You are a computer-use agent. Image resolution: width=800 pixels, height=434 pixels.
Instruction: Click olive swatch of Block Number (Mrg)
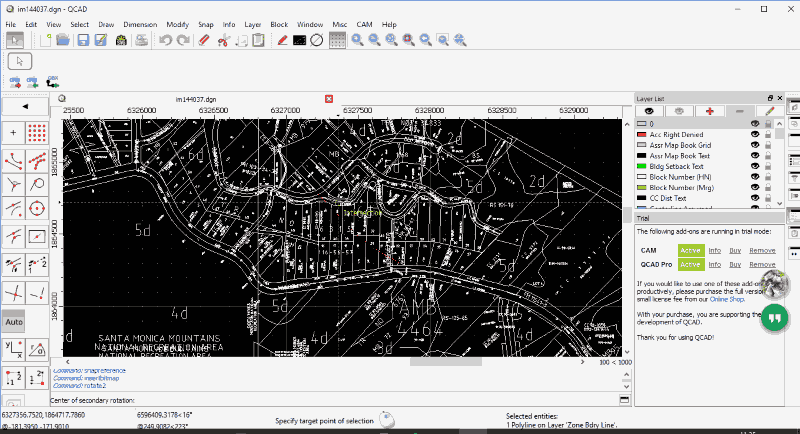tap(642, 188)
